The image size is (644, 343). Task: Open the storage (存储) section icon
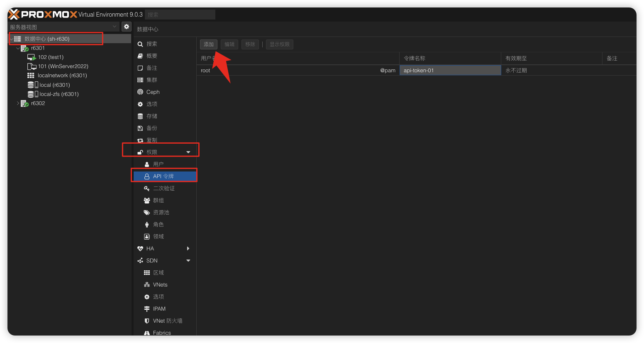click(140, 116)
